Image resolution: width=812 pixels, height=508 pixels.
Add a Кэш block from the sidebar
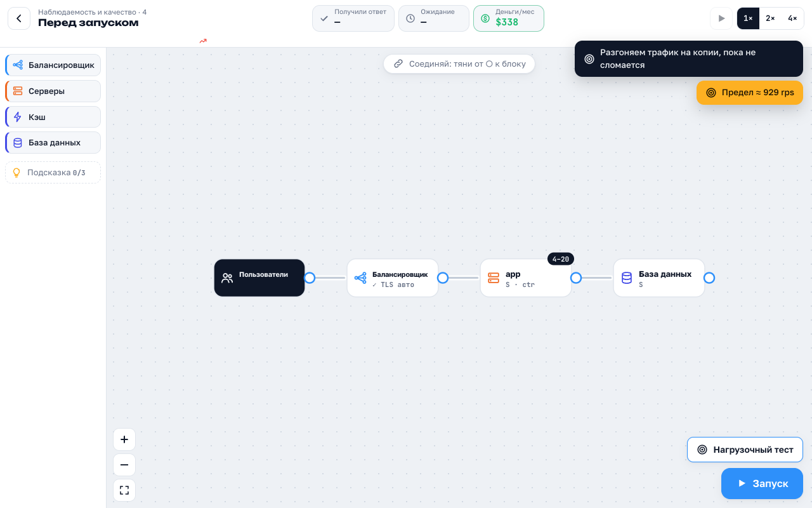coord(53,117)
